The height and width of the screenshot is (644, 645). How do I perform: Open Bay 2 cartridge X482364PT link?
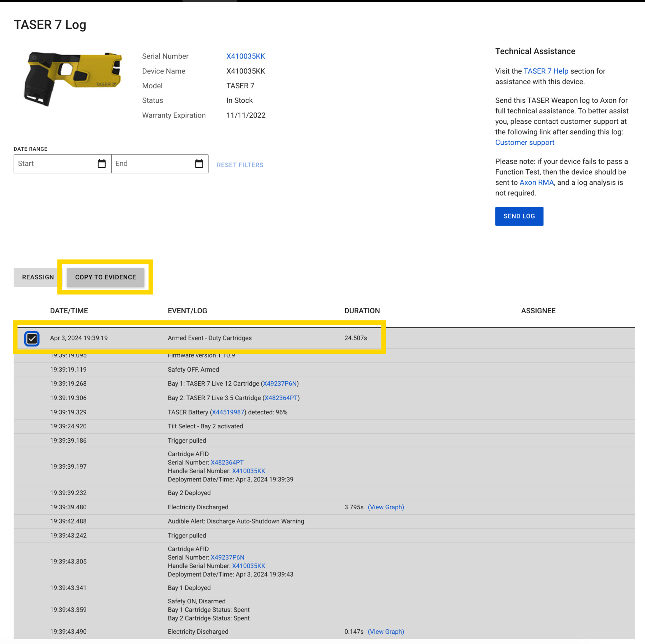tap(281, 398)
